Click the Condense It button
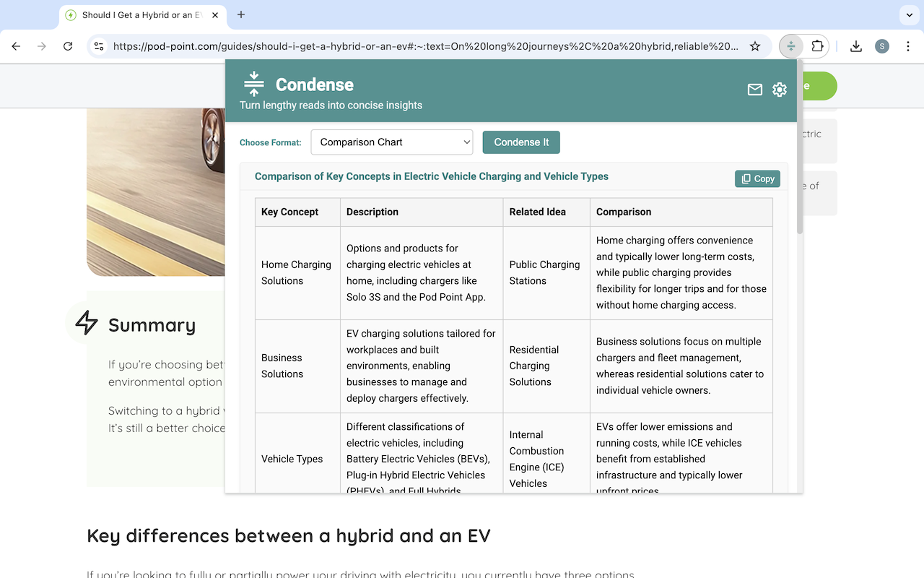The height and width of the screenshot is (578, 924). [521, 142]
